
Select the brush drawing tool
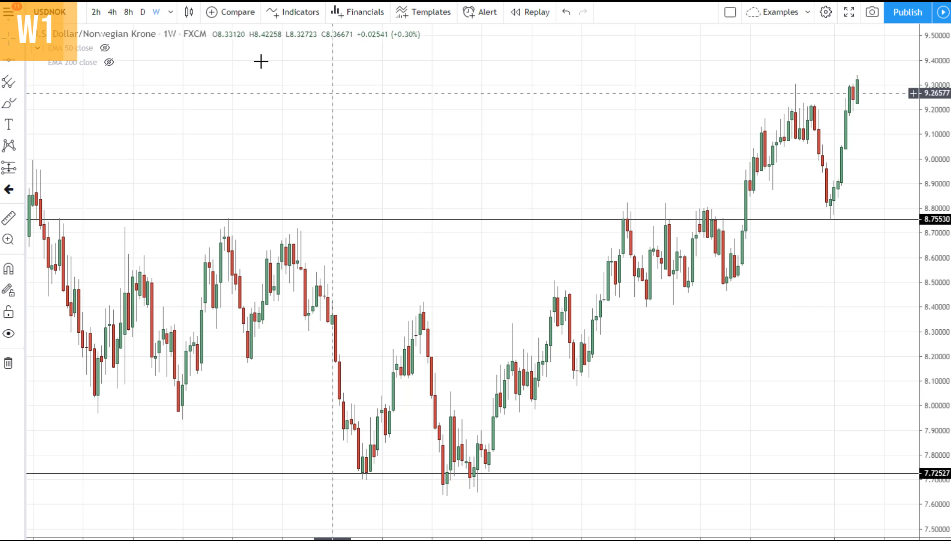click(9, 103)
